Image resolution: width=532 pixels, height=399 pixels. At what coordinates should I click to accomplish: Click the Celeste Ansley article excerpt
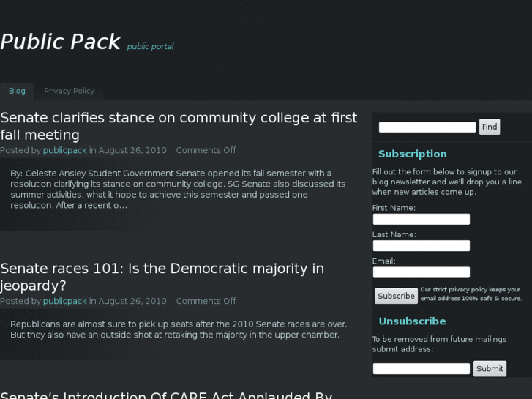178,190
